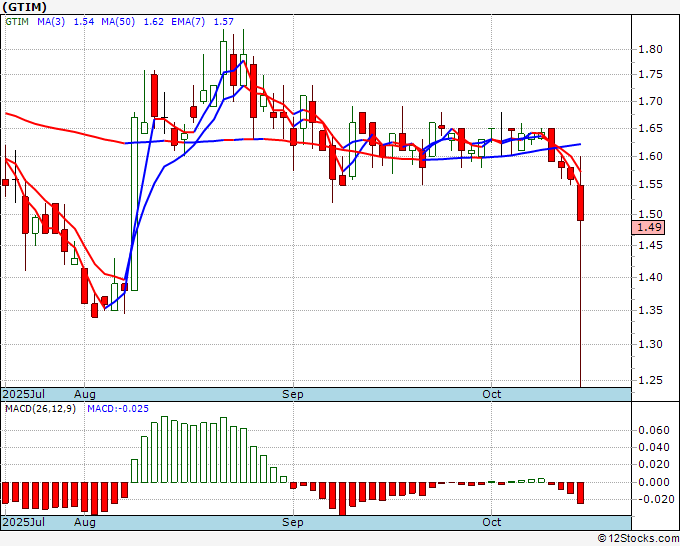Click the MACD:-0.025 value label
The image size is (680, 546).
coord(118,409)
